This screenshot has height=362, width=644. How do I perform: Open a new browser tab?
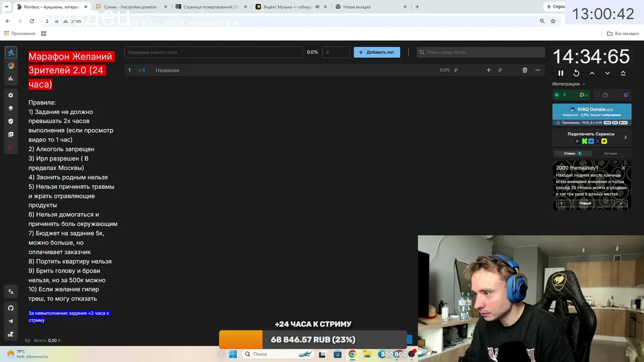pos(417,7)
